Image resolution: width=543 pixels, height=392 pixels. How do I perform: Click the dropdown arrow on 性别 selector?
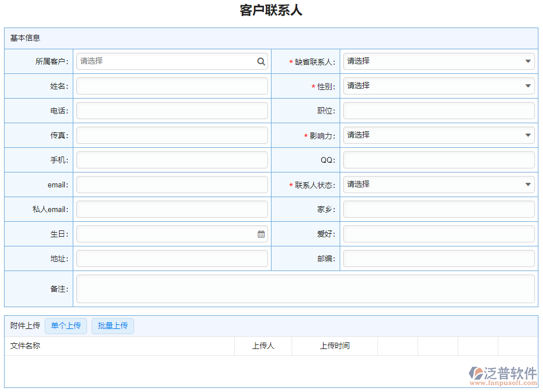[528, 85]
